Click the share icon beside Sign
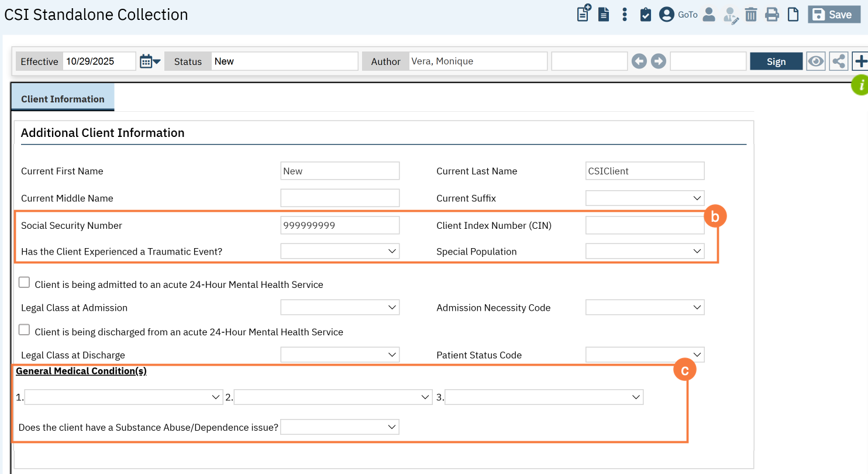Screen dimensions: 868x474 click(x=838, y=61)
